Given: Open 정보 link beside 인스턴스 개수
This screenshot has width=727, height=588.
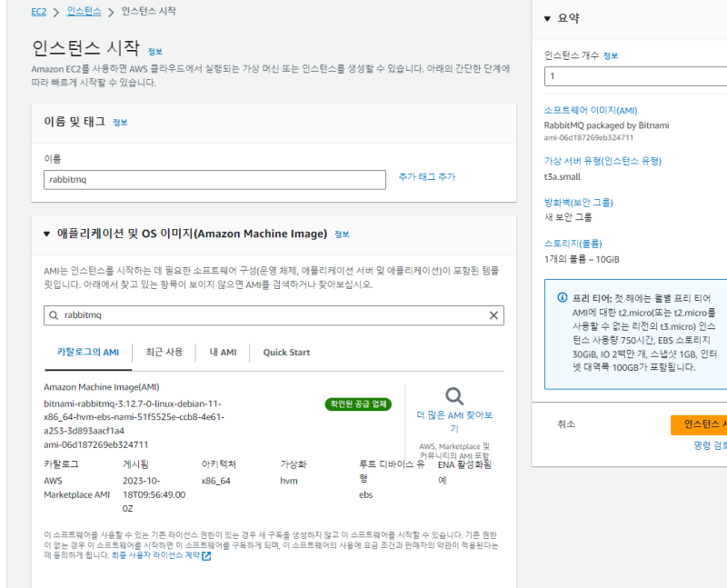Looking at the screenshot, I should click(611, 55).
